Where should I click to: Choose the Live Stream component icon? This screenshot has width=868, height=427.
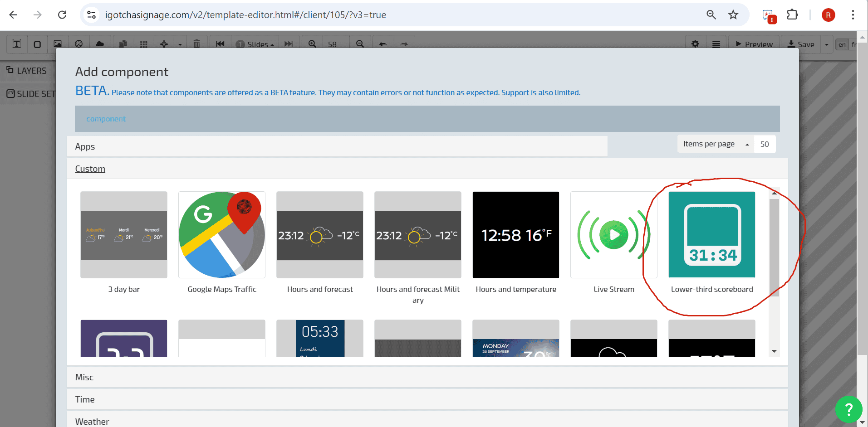coord(613,235)
